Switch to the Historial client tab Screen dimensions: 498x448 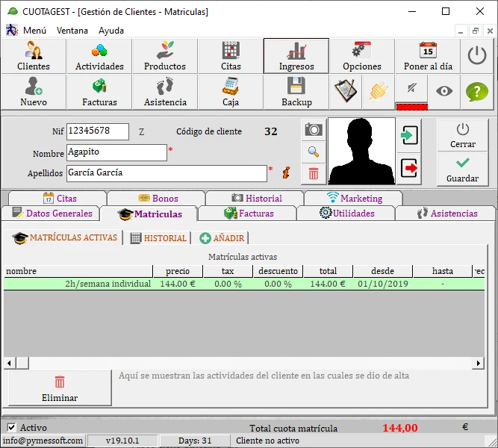256,199
